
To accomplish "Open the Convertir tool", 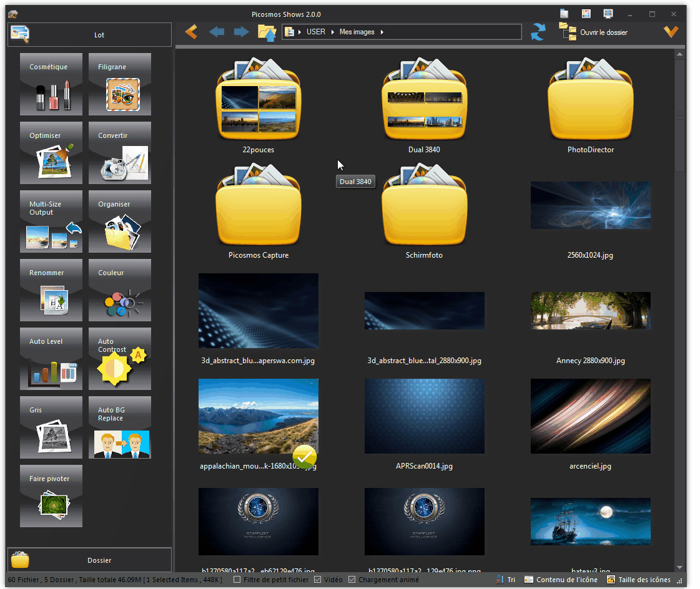I will point(120,153).
